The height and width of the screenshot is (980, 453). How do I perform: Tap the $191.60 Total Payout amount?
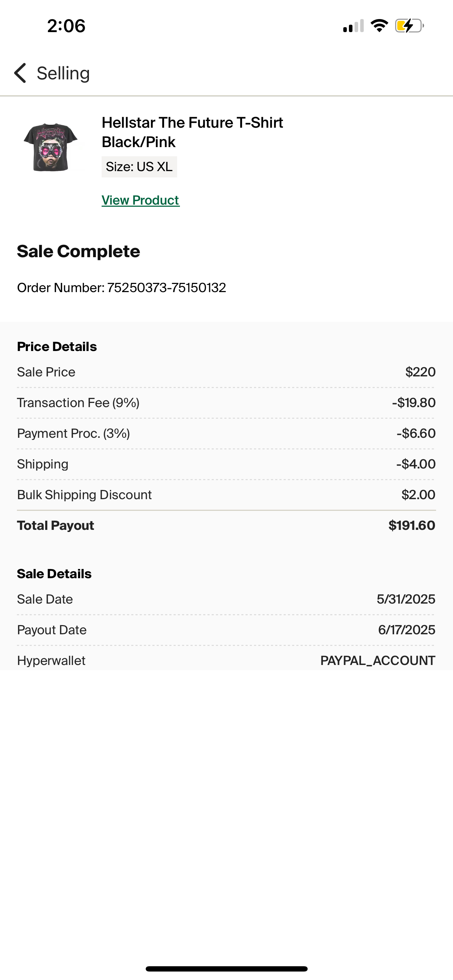click(x=411, y=525)
